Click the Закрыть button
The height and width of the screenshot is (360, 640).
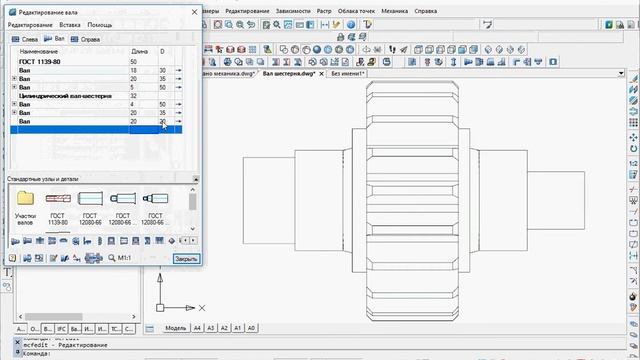186,259
